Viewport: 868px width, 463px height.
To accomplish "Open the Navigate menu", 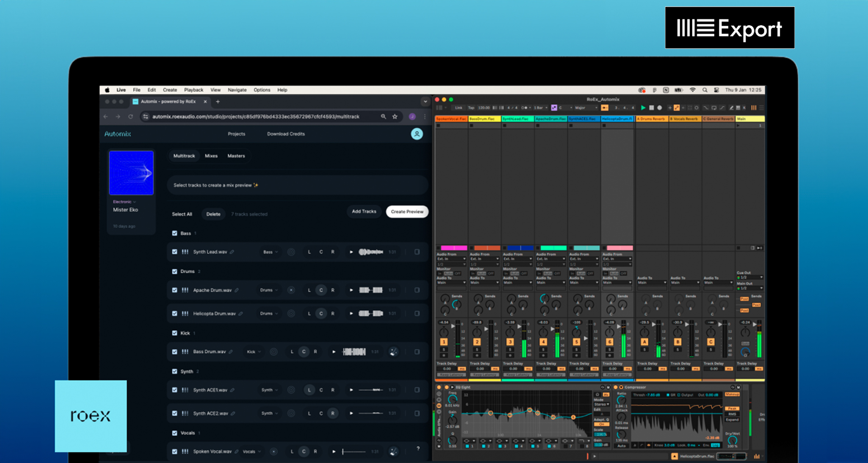I will tap(237, 90).
